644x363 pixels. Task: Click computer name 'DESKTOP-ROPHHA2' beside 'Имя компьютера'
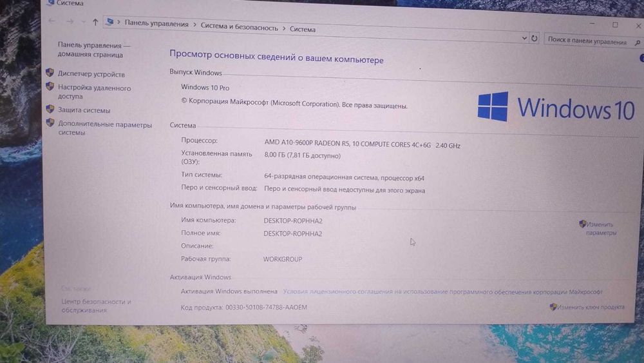(x=293, y=221)
